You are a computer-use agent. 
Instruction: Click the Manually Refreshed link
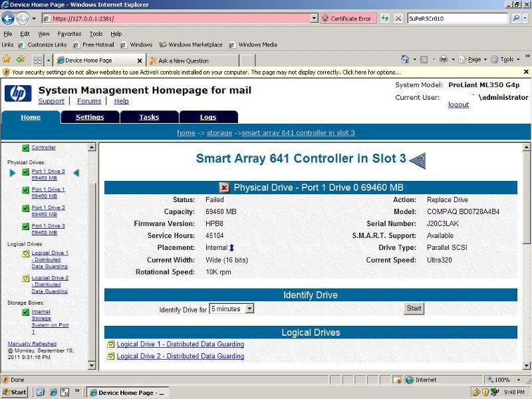coord(32,344)
